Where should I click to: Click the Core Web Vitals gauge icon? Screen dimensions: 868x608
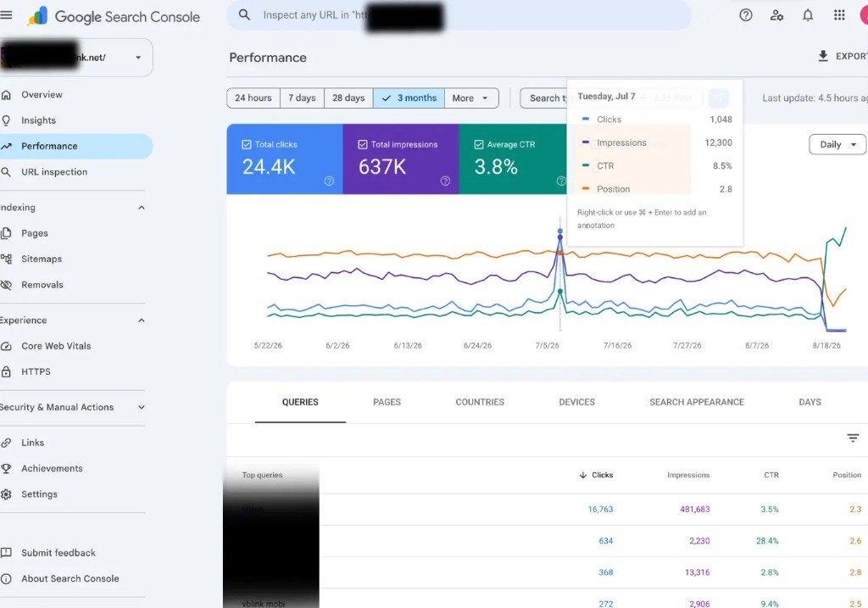[6, 346]
